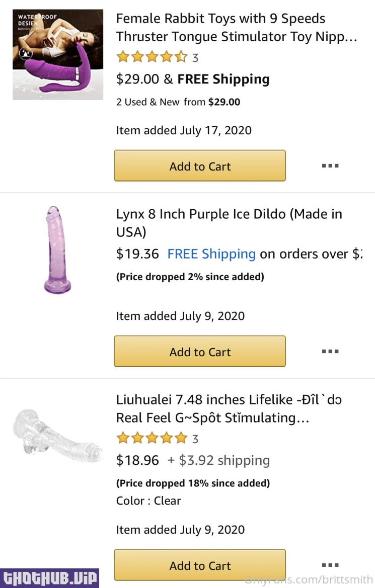Open the review count beside the first item's stars

tap(195, 58)
